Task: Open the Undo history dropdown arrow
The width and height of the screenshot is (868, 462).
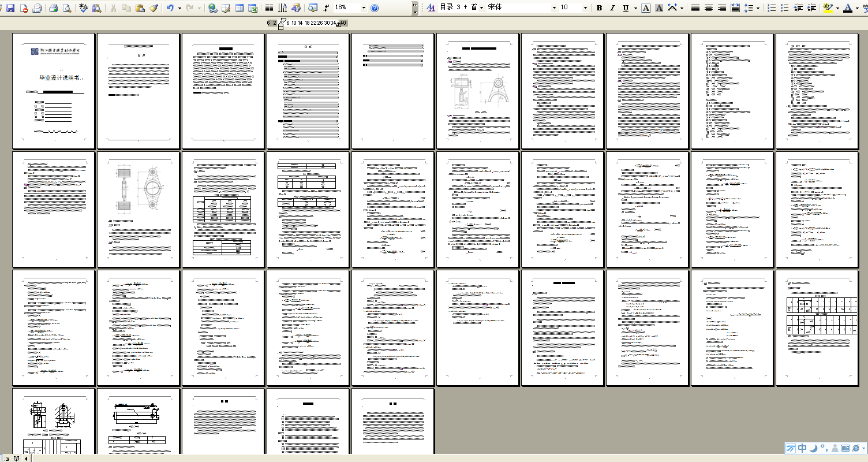Action: 179,8
